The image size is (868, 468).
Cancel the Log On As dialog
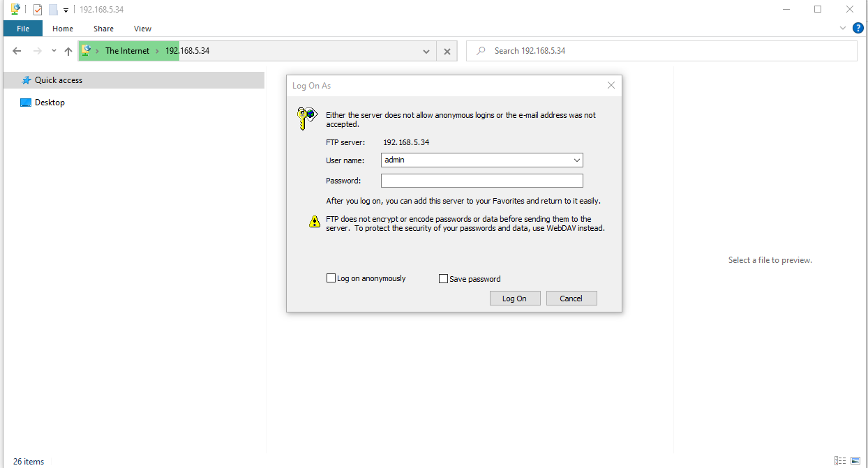pos(571,298)
